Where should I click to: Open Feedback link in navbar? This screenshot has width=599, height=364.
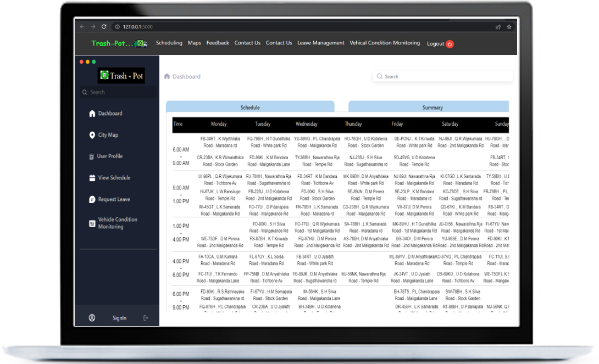pos(218,43)
